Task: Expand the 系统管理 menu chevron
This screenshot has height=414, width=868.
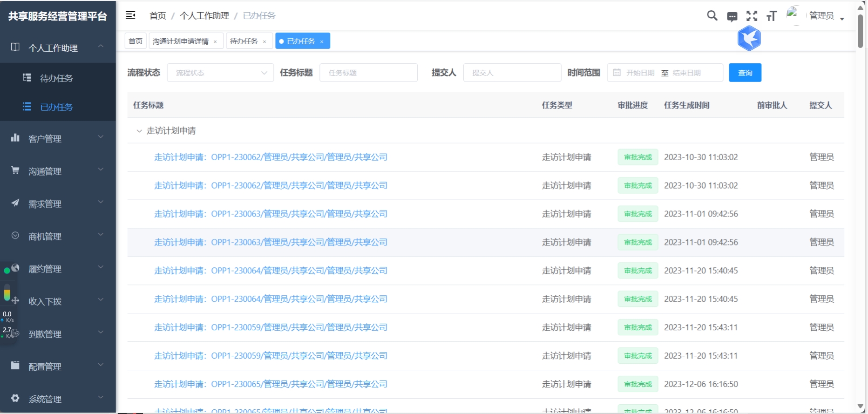Action: point(101,398)
